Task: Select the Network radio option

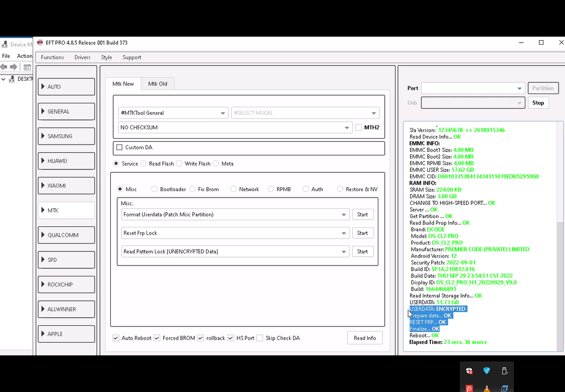Action: 233,189
